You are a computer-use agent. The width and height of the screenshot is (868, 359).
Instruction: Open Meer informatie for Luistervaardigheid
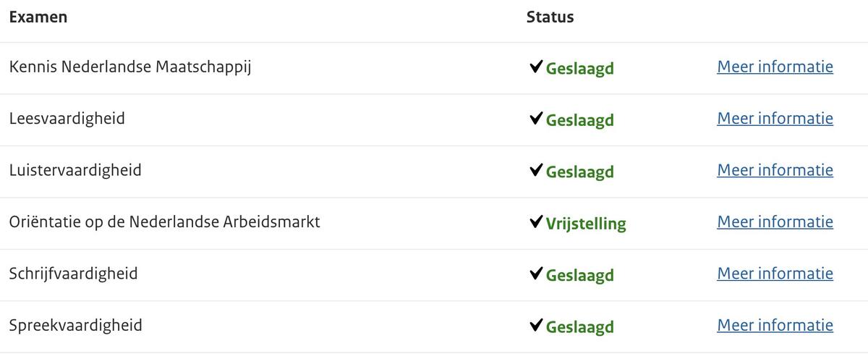pos(775,171)
